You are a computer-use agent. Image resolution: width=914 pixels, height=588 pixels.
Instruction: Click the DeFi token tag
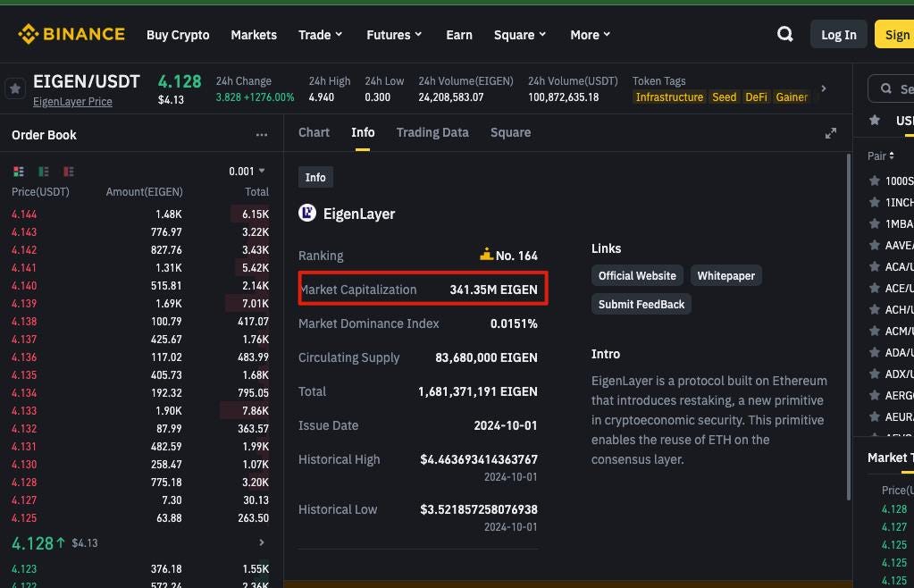point(756,97)
